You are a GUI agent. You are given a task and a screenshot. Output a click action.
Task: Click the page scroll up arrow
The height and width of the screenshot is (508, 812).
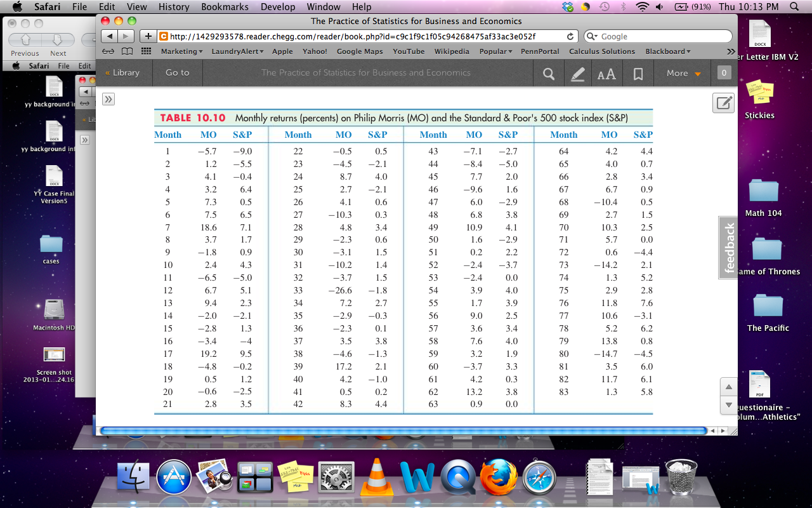click(729, 387)
